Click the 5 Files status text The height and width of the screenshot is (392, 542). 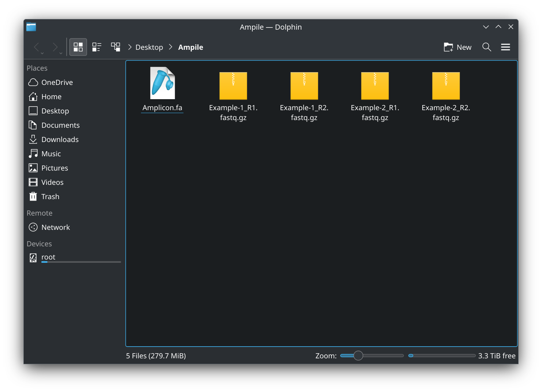coord(156,356)
